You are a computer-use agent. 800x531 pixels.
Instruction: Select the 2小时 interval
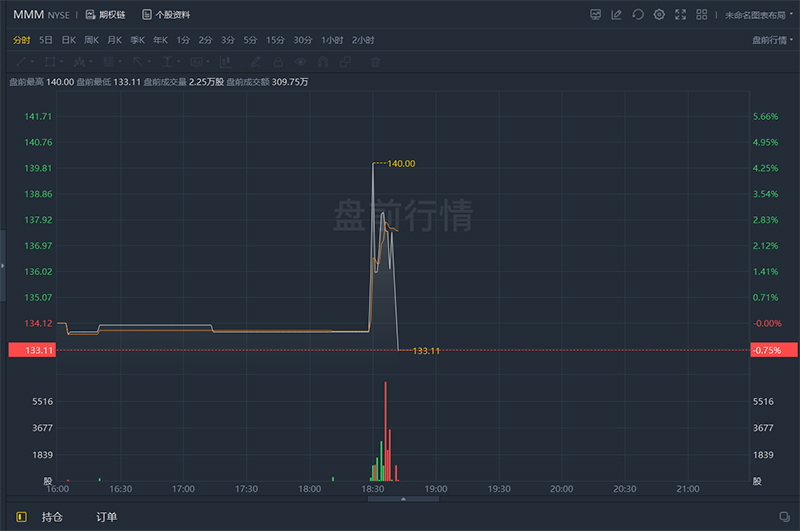pyautogui.click(x=363, y=40)
